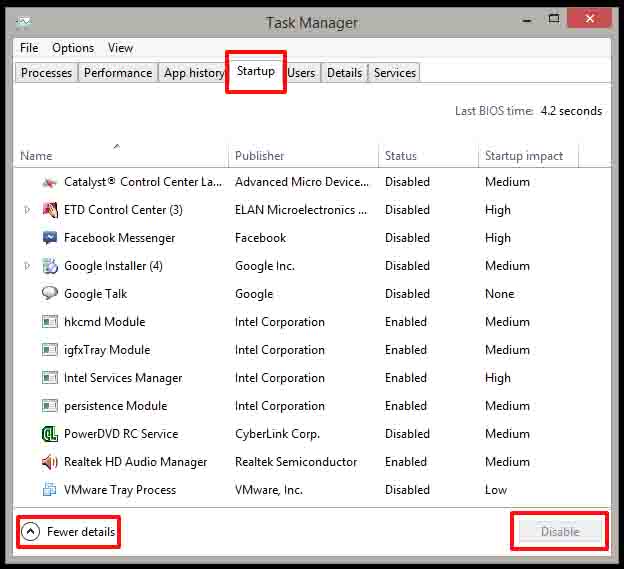Sort by Startup impact column header

point(524,156)
